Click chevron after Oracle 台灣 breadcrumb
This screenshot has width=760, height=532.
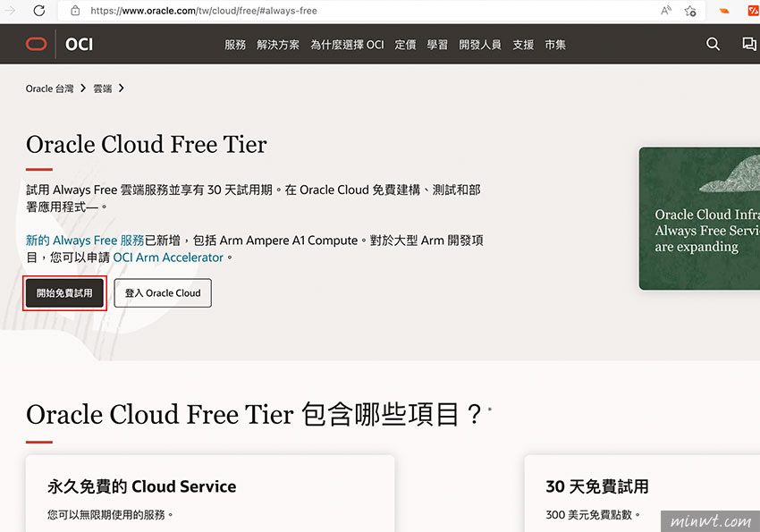pos(83,89)
